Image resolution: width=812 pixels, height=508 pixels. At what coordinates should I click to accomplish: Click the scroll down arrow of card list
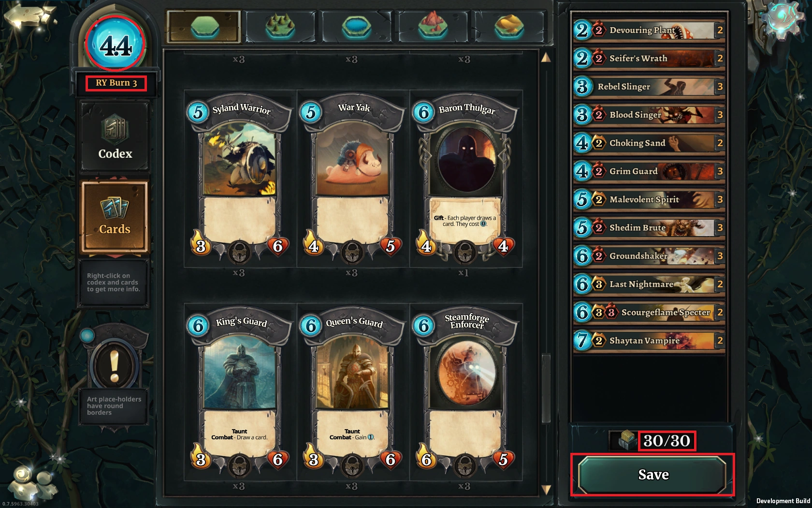pyautogui.click(x=546, y=490)
